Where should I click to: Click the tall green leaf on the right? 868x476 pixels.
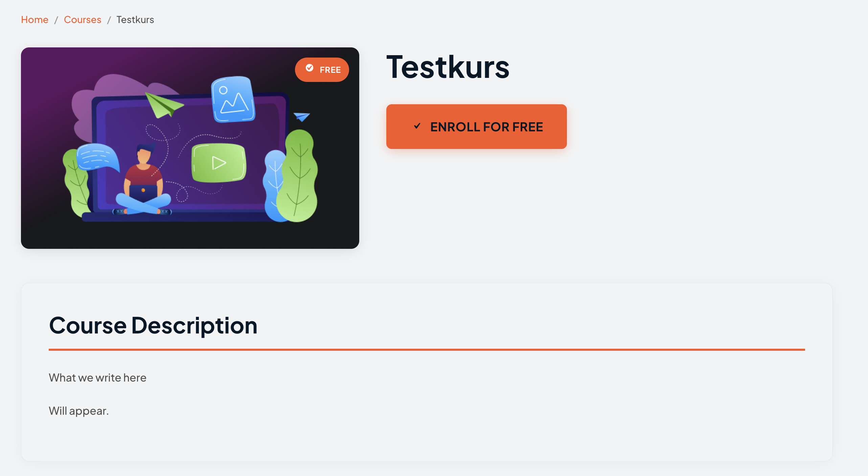[298, 176]
